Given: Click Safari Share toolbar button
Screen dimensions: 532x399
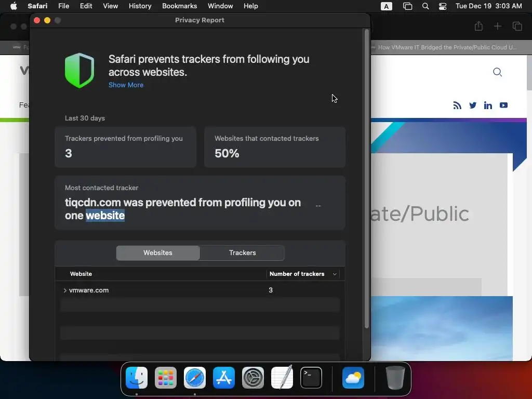Looking at the screenshot, I should pyautogui.click(x=478, y=26).
